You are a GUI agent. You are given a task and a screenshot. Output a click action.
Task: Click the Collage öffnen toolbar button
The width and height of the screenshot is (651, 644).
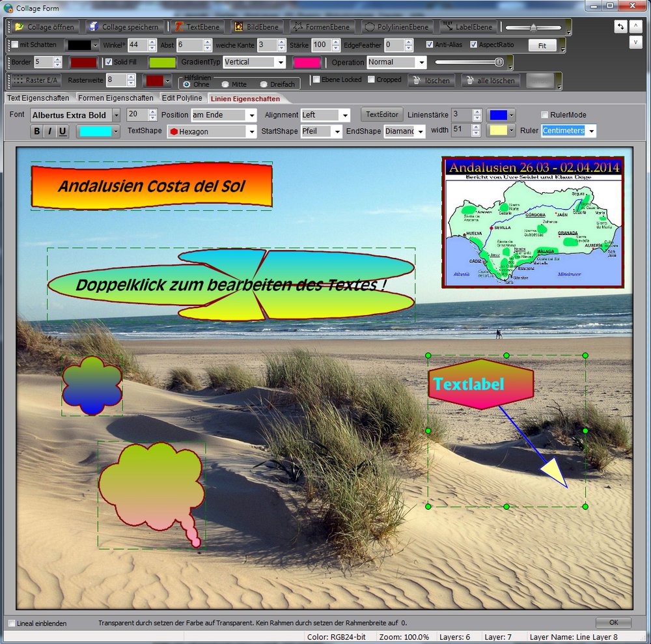44,27
